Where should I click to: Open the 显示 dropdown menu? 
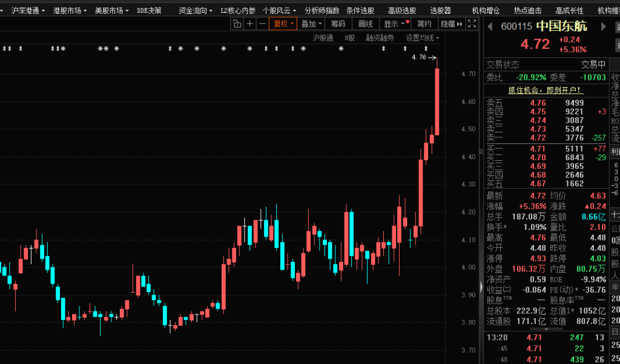(394, 24)
